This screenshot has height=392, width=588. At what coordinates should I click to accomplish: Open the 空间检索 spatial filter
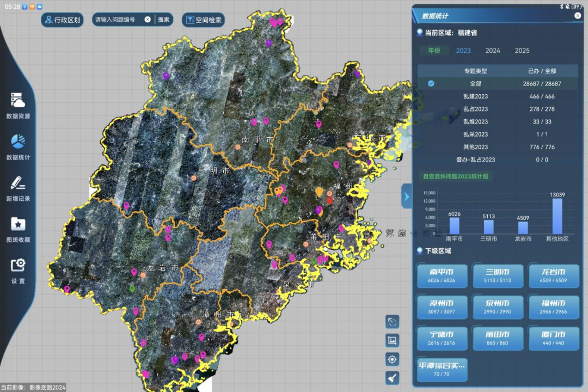point(204,20)
